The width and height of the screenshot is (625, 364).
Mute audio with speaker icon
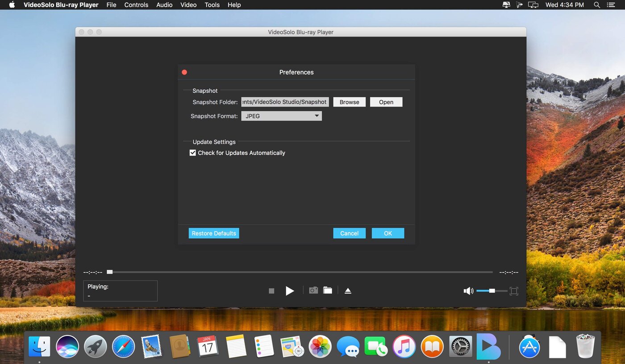(468, 291)
